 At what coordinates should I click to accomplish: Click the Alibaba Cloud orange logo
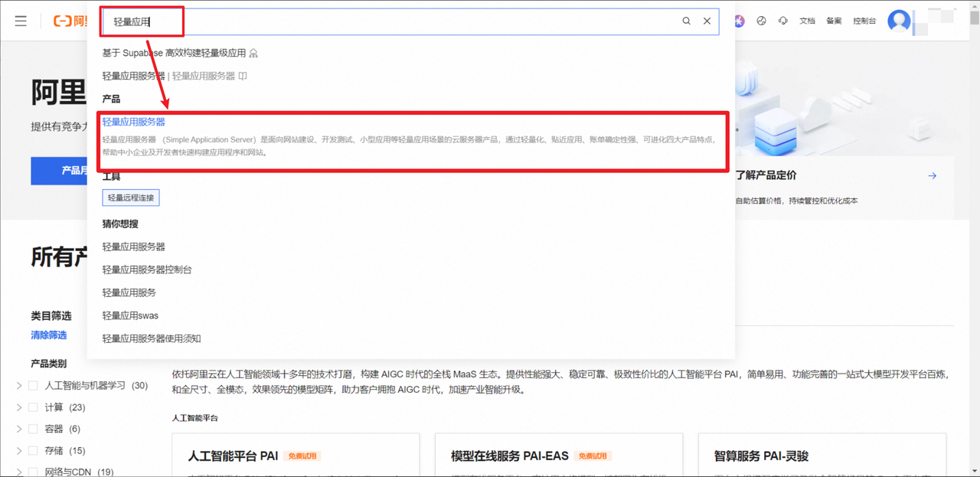(70, 21)
